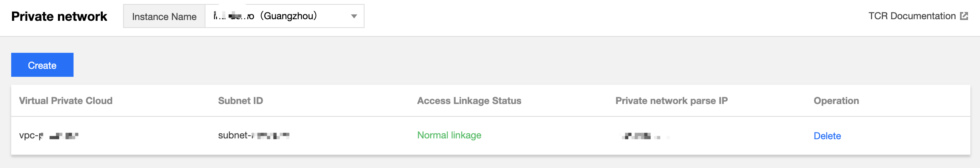The height and width of the screenshot is (168, 980).
Task: Click the Instance Name dropdown arrow
Action: [354, 16]
